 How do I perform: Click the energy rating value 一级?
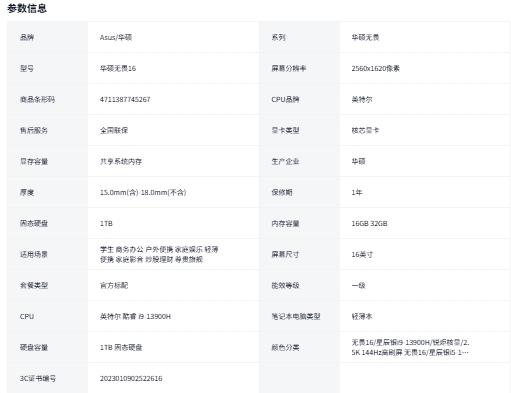click(359, 285)
